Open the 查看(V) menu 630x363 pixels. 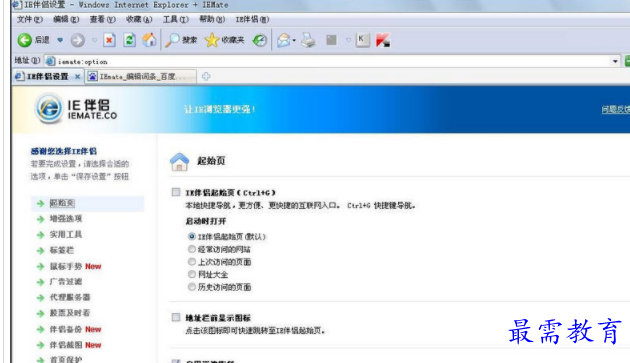tap(102, 19)
